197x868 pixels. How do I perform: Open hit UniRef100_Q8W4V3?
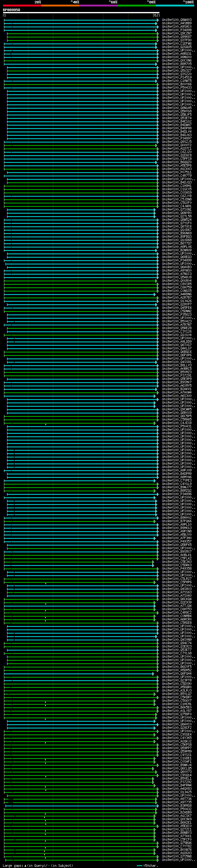(x=177, y=20)
